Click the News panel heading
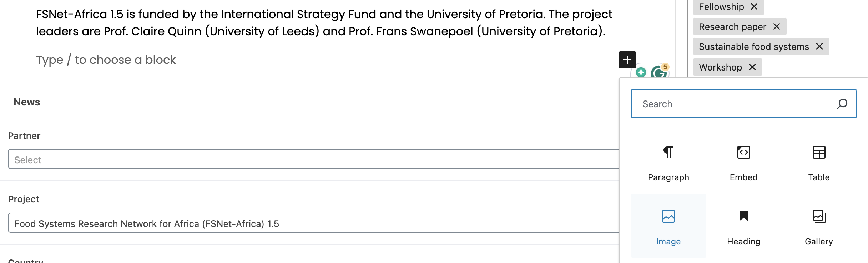Image resolution: width=868 pixels, height=263 pixels. 27,102
